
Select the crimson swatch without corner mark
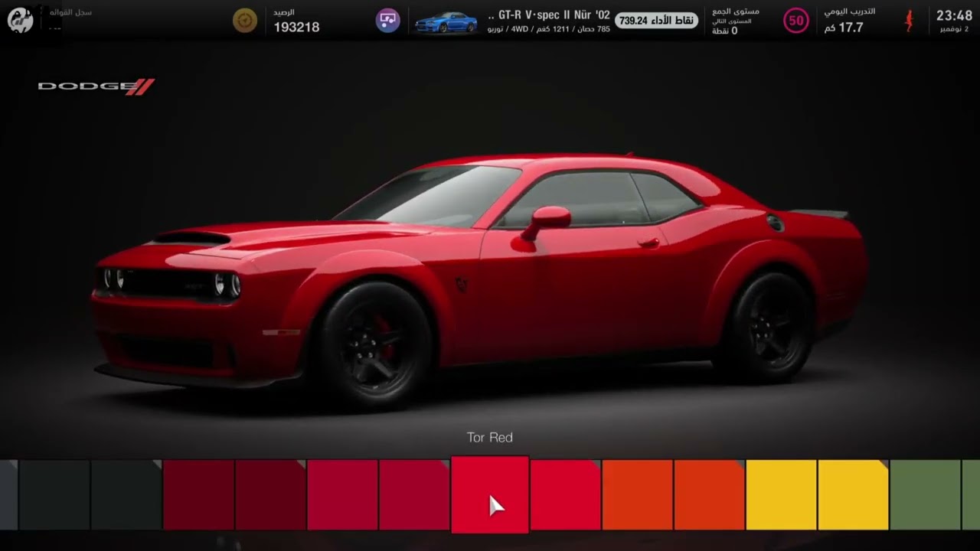point(341,494)
